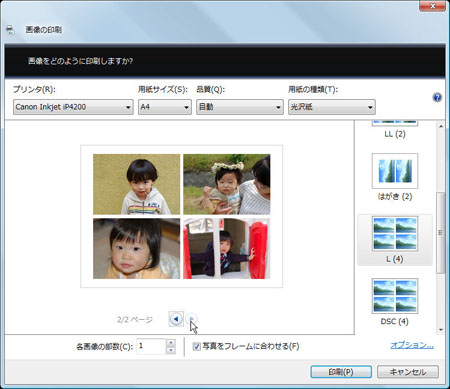450x389 pixels.
Task: Click the close-up toddler face preview photo
Action: pos(137,249)
